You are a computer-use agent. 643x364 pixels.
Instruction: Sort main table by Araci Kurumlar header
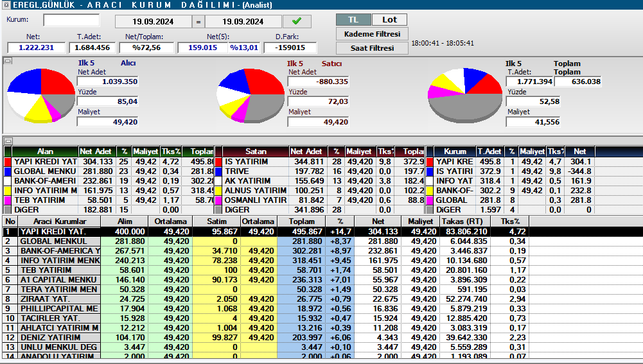(60, 221)
